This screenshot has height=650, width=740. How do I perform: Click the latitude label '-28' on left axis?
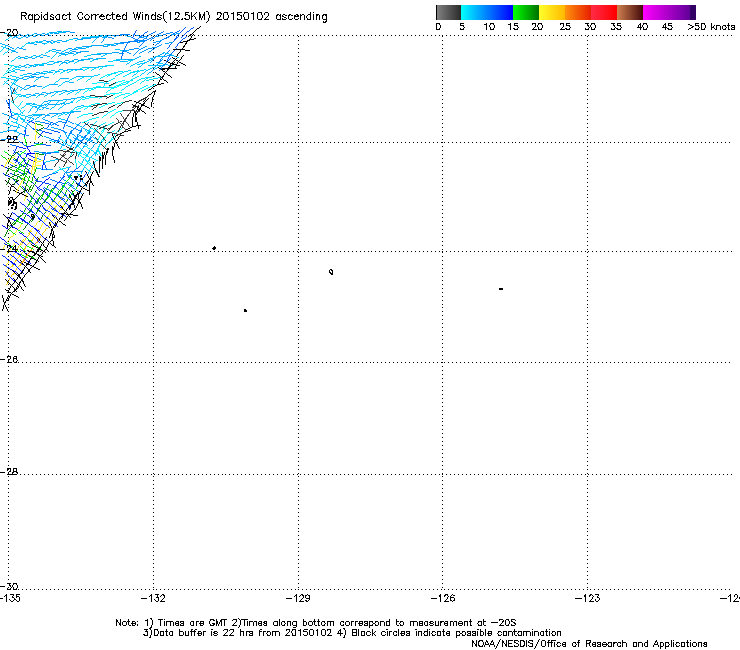[9, 472]
